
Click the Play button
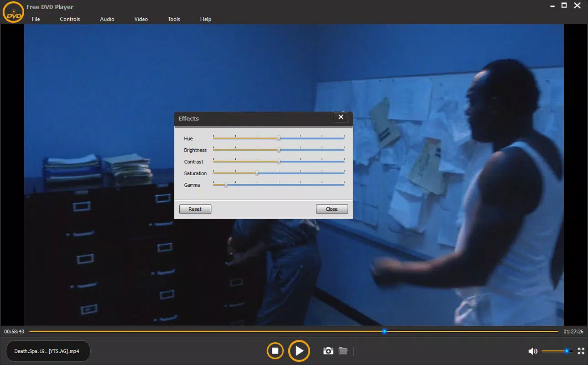coord(299,351)
